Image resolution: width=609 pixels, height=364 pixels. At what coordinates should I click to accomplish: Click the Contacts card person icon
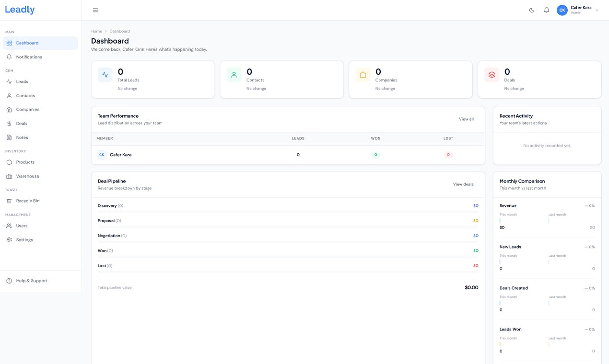point(234,75)
